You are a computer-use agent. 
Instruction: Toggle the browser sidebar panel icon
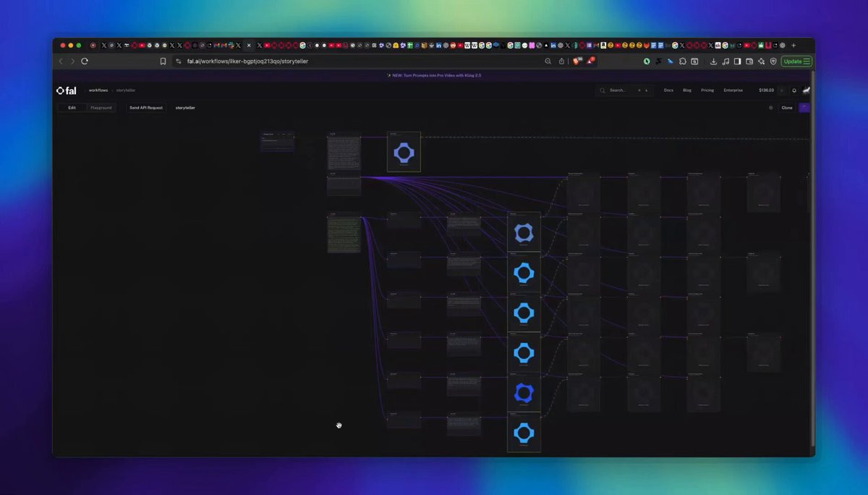[737, 62]
